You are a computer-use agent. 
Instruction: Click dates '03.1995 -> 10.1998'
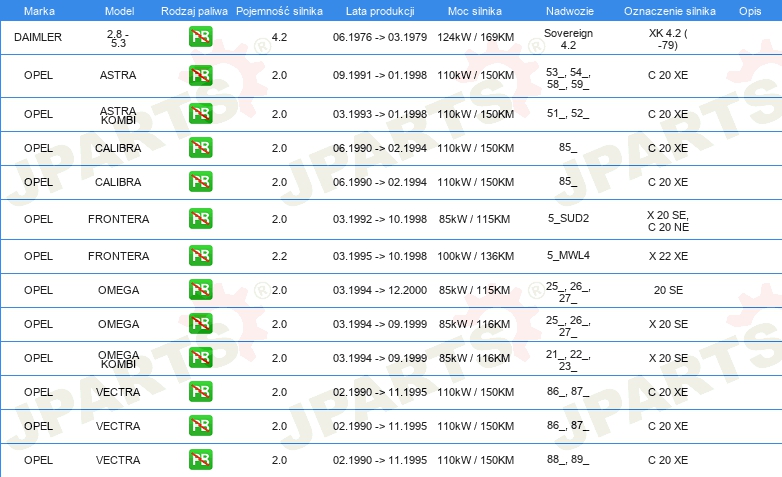point(380,256)
